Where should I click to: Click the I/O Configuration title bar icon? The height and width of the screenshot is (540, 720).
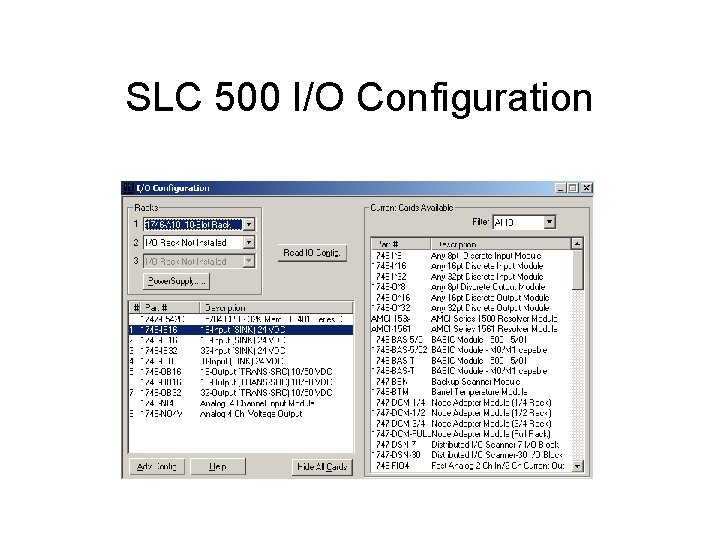[x=129, y=188]
